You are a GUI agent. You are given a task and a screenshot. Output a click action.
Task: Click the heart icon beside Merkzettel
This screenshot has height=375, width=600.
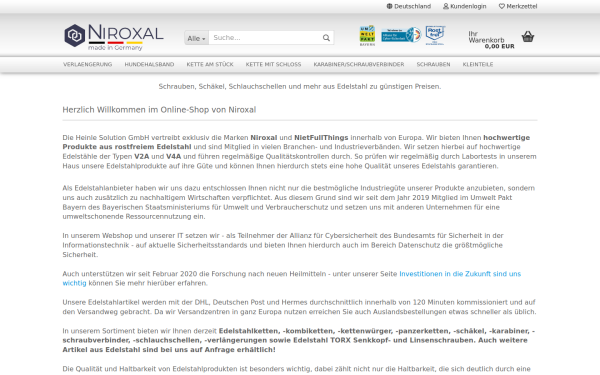[502, 6]
